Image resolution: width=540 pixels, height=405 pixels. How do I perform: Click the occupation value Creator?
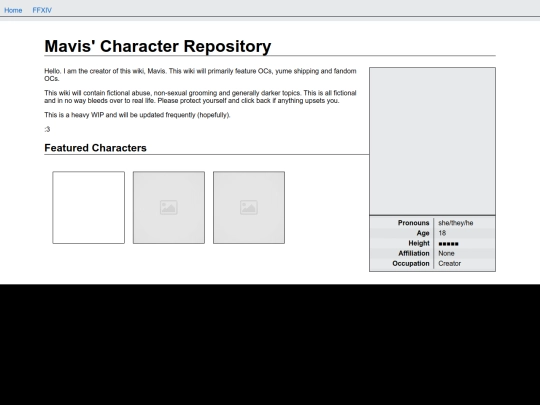pos(449,263)
